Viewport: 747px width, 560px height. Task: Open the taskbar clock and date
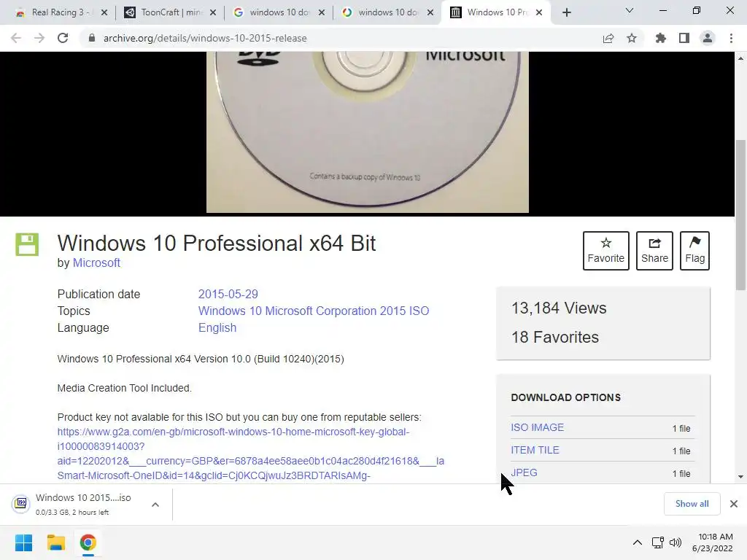712,542
